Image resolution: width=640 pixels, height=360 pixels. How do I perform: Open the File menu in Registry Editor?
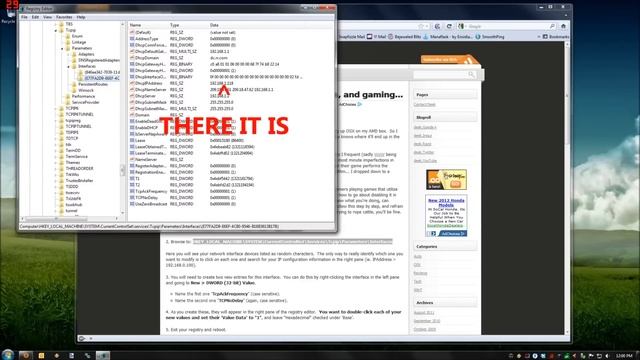[24, 17]
